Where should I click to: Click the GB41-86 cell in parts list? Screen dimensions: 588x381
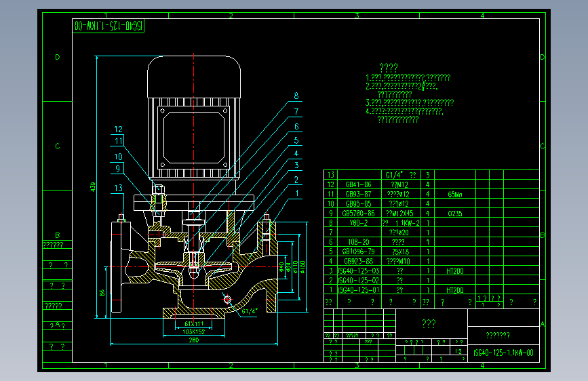coord(358,184)
